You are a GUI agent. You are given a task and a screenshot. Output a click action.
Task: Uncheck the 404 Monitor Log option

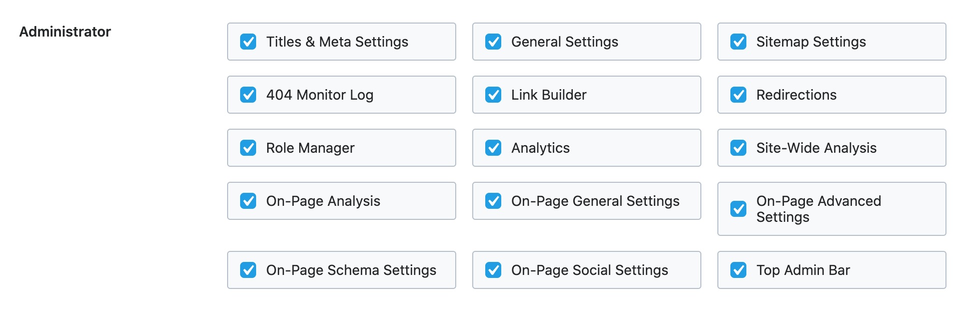point(248,95)
